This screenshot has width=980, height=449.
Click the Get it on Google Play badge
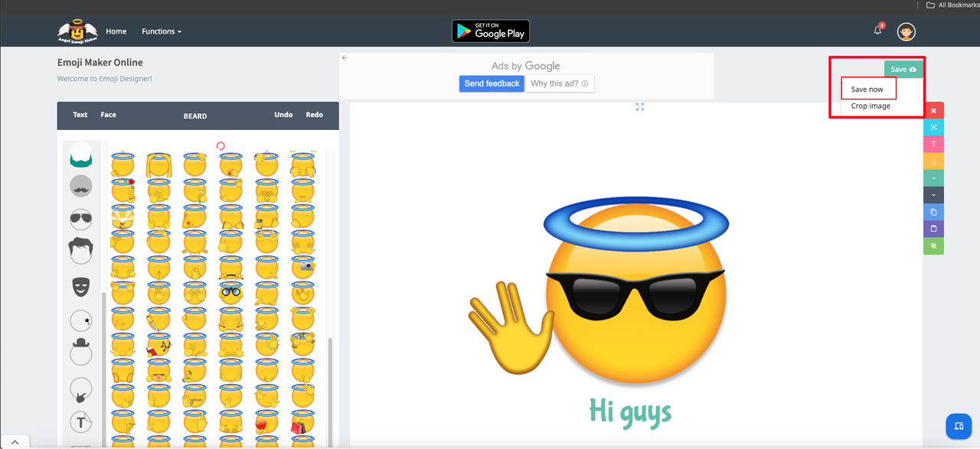coord(490,31)
